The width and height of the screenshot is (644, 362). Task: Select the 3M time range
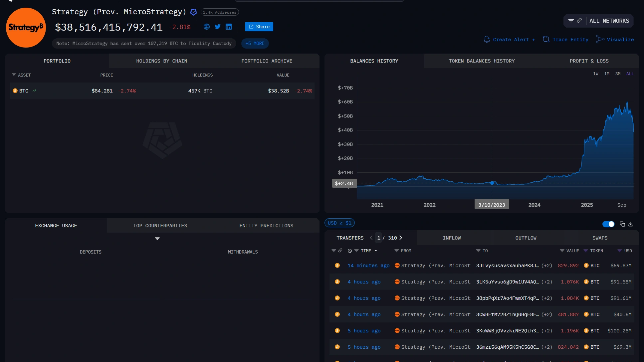tap(618, 74)
